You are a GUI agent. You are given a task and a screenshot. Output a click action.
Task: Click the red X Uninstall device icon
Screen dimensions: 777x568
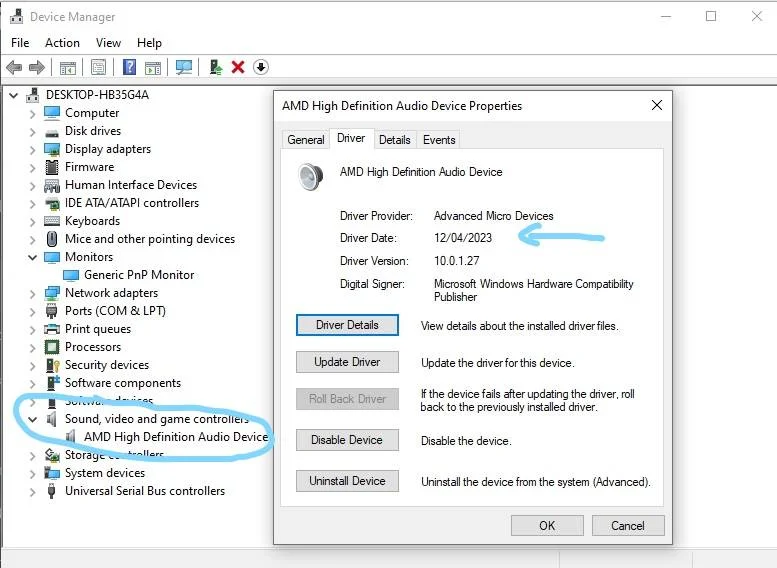click(238, 67)
